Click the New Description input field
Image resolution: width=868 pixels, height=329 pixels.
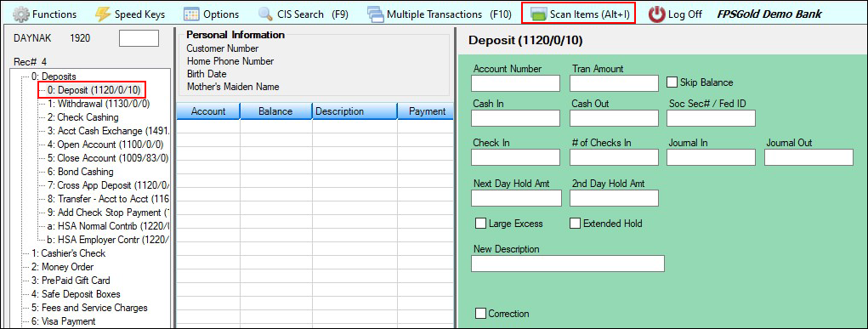click(x=567, y=263)
